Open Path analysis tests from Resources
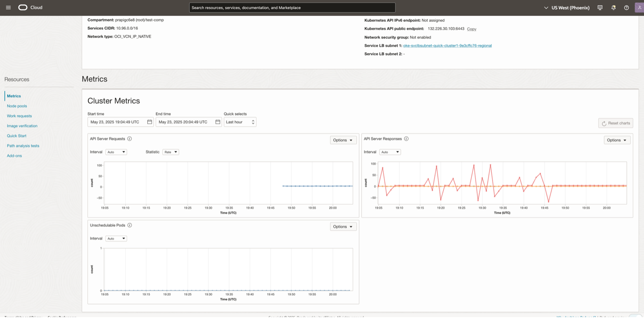This screenshot has height=319, width=644. pos(23,146)
